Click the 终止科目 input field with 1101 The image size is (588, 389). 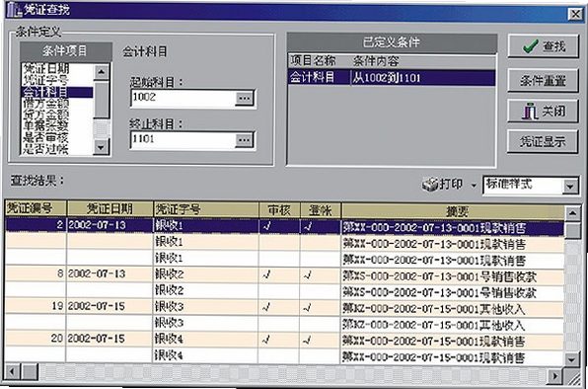click(183, 140)
